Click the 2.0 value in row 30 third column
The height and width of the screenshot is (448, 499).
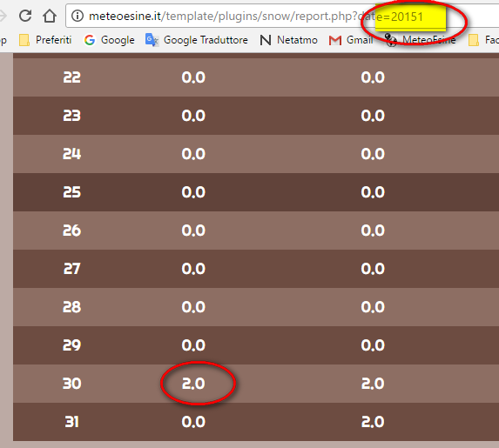coord(373,384)
